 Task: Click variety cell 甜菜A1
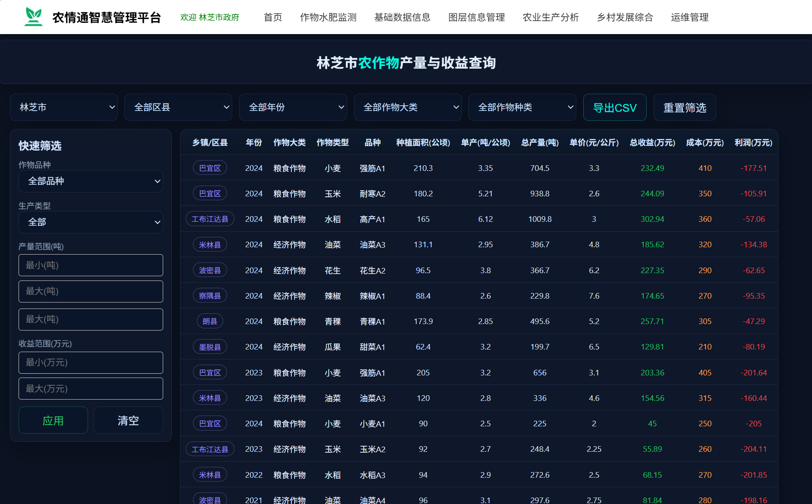(373, 347)
